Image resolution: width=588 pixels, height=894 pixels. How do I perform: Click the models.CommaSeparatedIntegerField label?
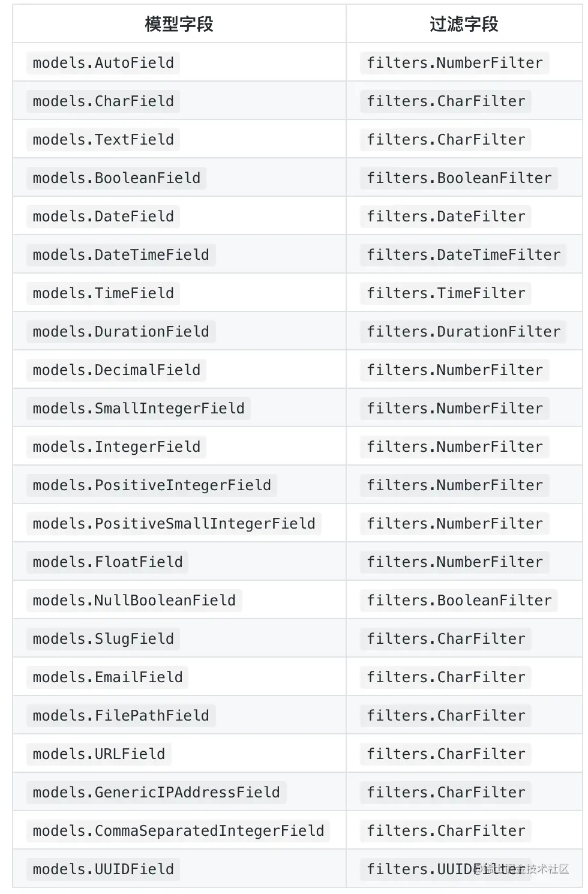(x=178, y=830)
